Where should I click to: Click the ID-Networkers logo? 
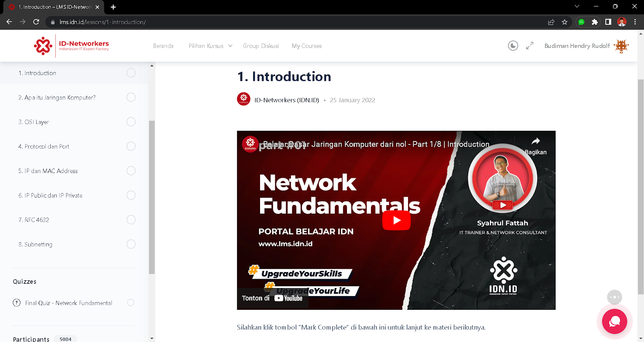[x=72, y=46]
